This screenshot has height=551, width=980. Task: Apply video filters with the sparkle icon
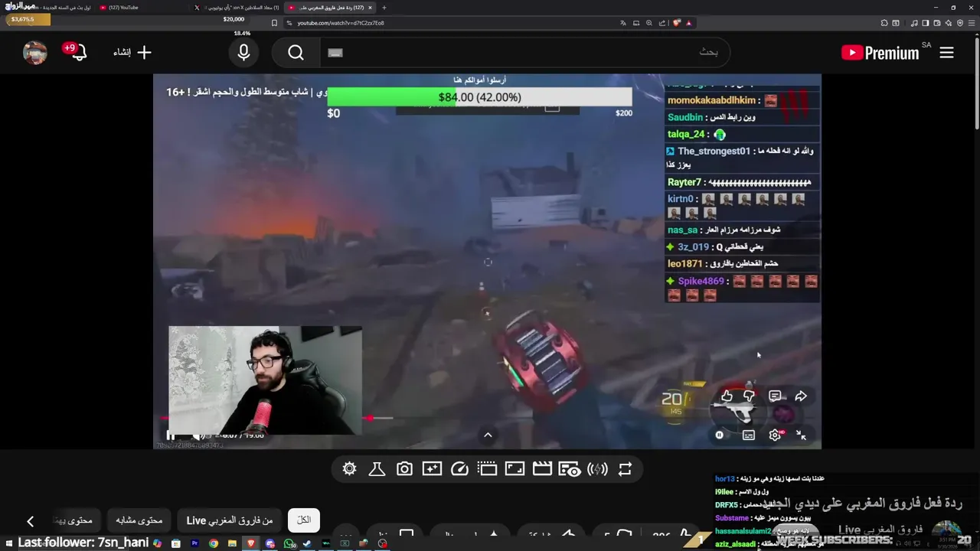click(x=432, y=469)
